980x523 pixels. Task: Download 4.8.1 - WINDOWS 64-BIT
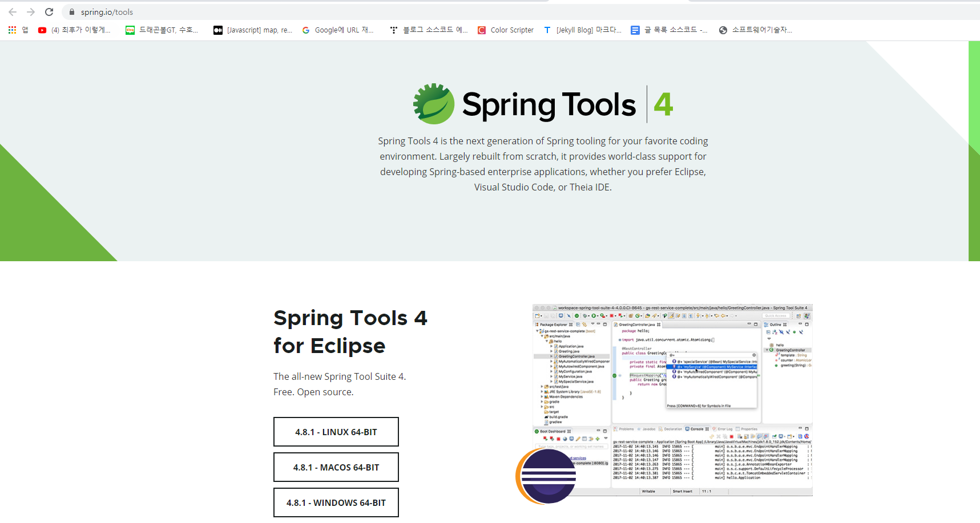(x=336, y=502)
